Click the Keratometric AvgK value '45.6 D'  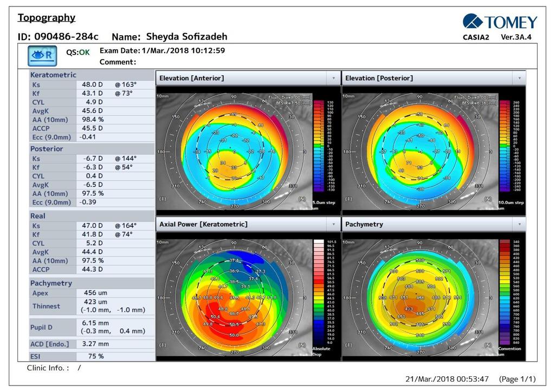tap(92, 110)
